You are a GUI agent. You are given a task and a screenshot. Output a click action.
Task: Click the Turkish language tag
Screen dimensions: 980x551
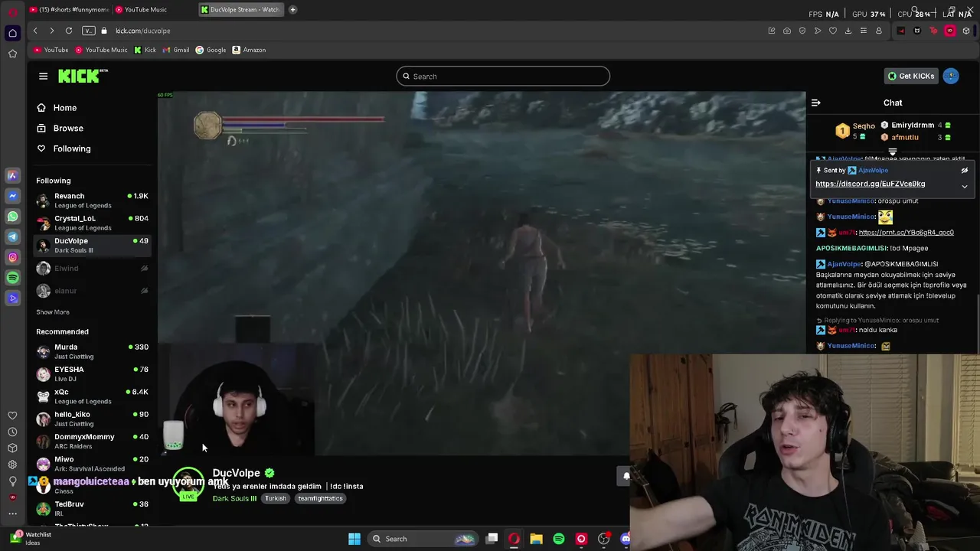(276, 499)
